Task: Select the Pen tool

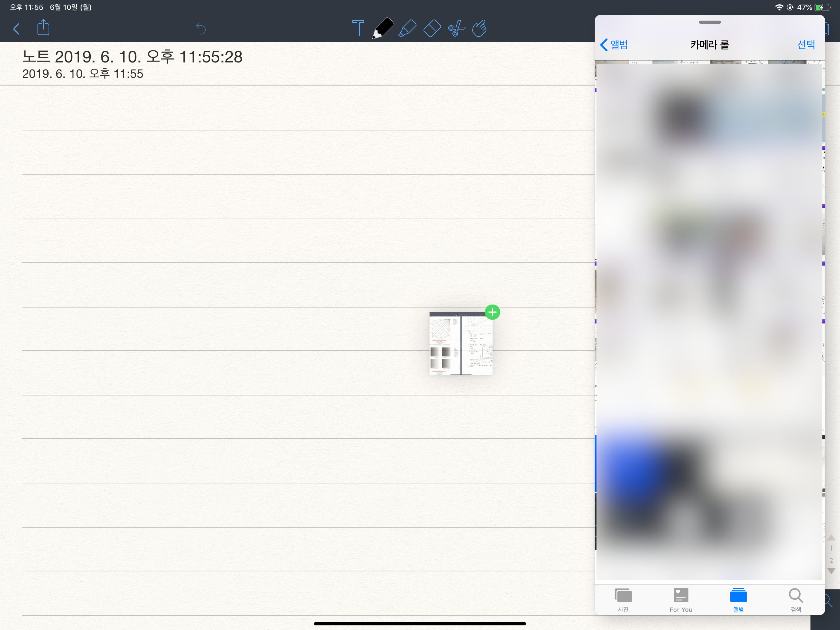Action: tap(383, 29)
